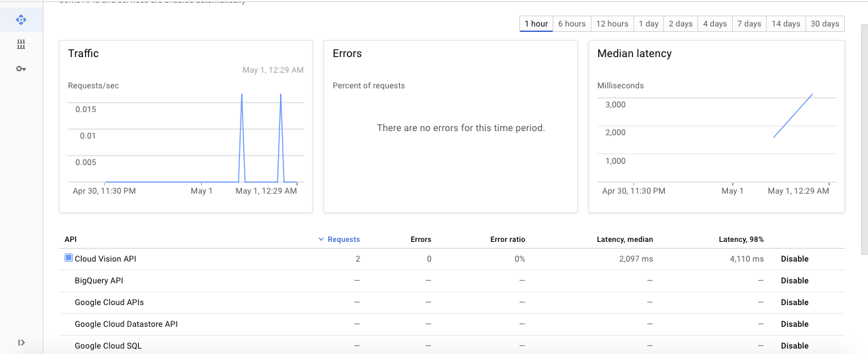868x354 pixels.
Task: Open the Google Cloud APIs link
Action: (x=109, y=302)
